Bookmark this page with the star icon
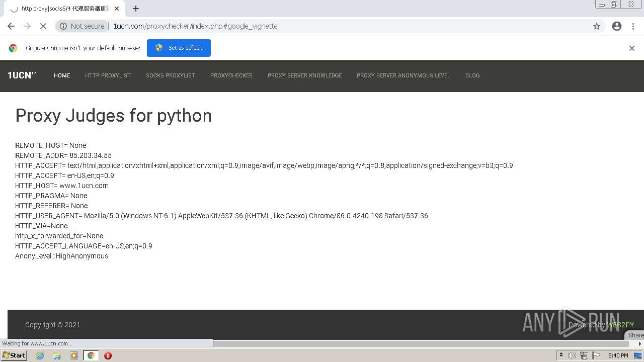 (x=597, y=26)
